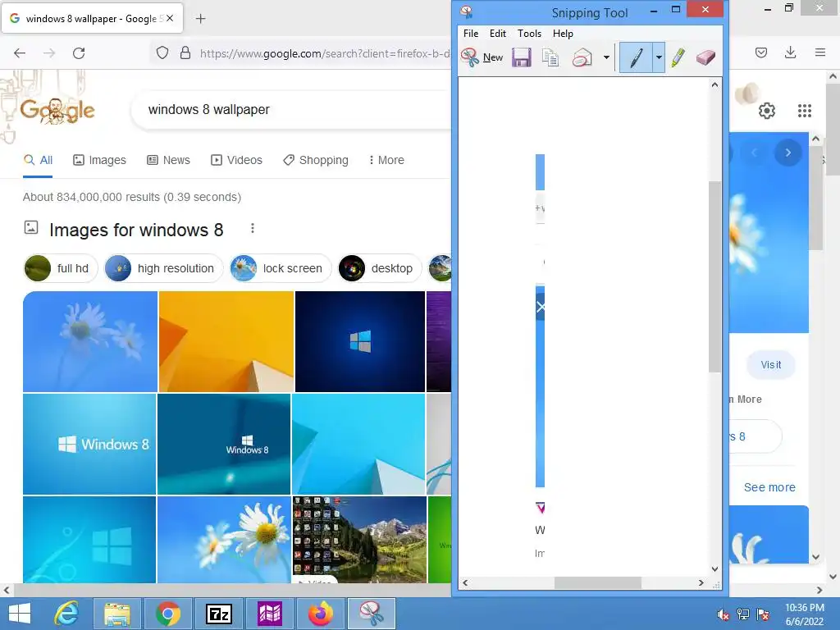This screenshot has width=840, height=630.
Task: Open the Windows 8 text wallpaper thumbnail
Action: 89,444
